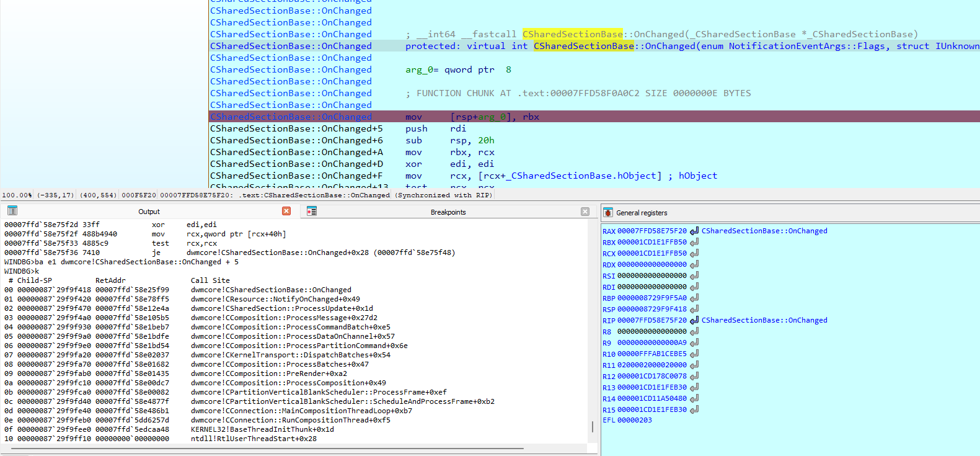This screenshot has height=456, width=980.
Task: Select the General registers tab title
Action: (x=642, y=213)
